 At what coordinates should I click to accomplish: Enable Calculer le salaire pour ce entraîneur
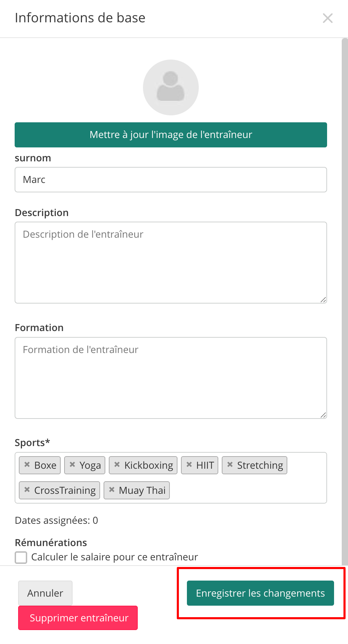pos(21,557)
